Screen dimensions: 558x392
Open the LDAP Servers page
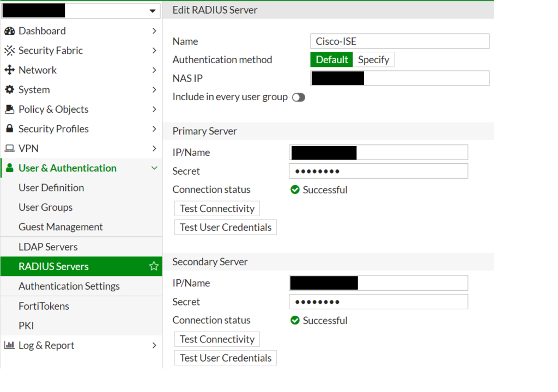(x=48, y=247)
